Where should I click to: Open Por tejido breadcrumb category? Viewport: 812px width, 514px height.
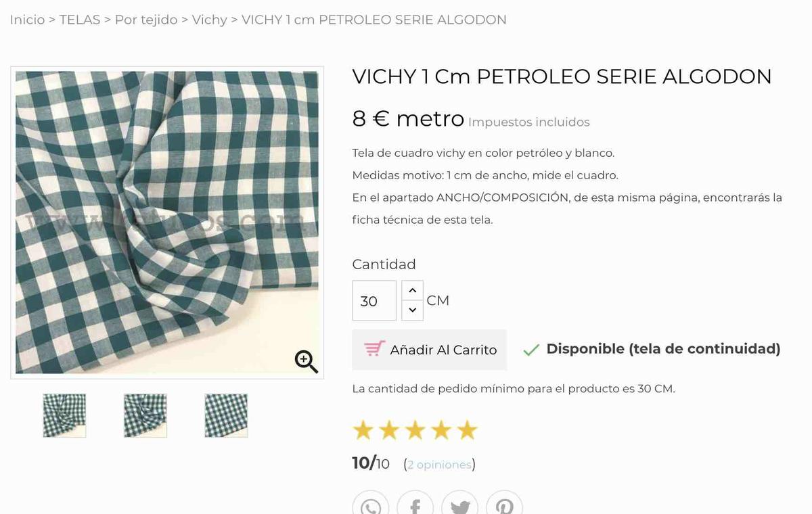click(x=146, y=20)
